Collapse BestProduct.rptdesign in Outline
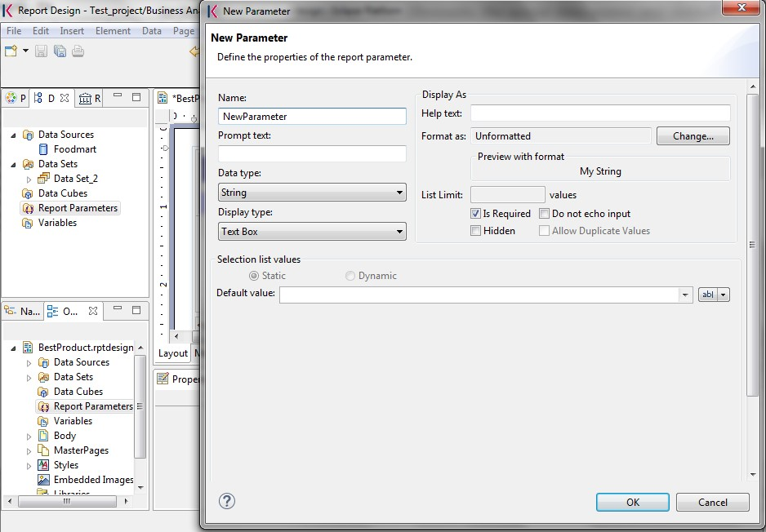 [x=13, y=348]
